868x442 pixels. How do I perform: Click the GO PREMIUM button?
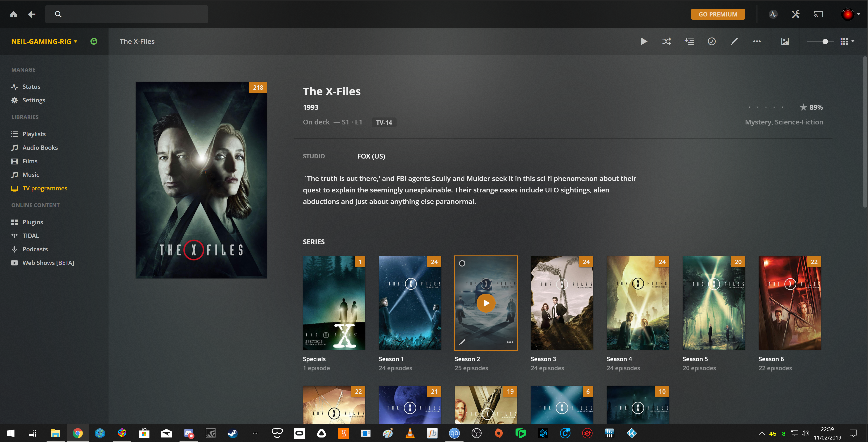pos(718,14)
